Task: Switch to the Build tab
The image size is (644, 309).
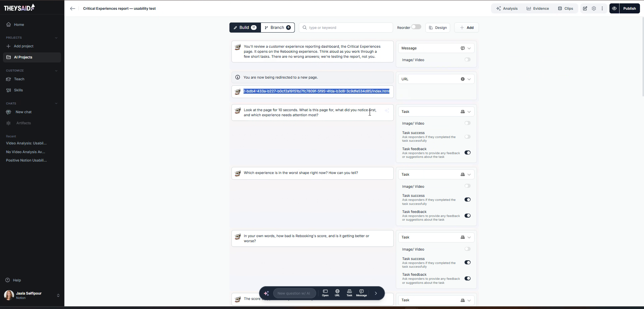Action: click(x=245, y=28)
